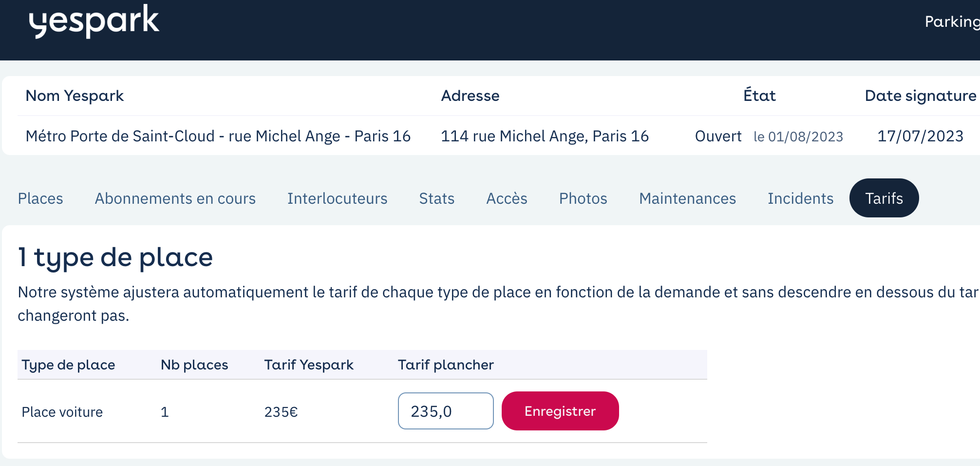Click the Place voiture row label
Image resolution: width=980 pixels, height=466 pixels.
pyautogui.click(x=62, y=412)
